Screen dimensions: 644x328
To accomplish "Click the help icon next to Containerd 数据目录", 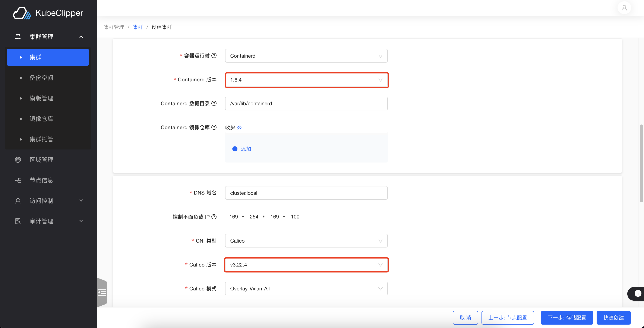I will [x=214, y=104].
